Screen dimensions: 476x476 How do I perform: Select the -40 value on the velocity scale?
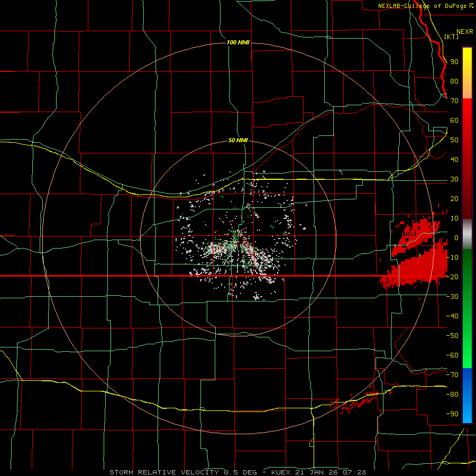[x=452, y=316]
